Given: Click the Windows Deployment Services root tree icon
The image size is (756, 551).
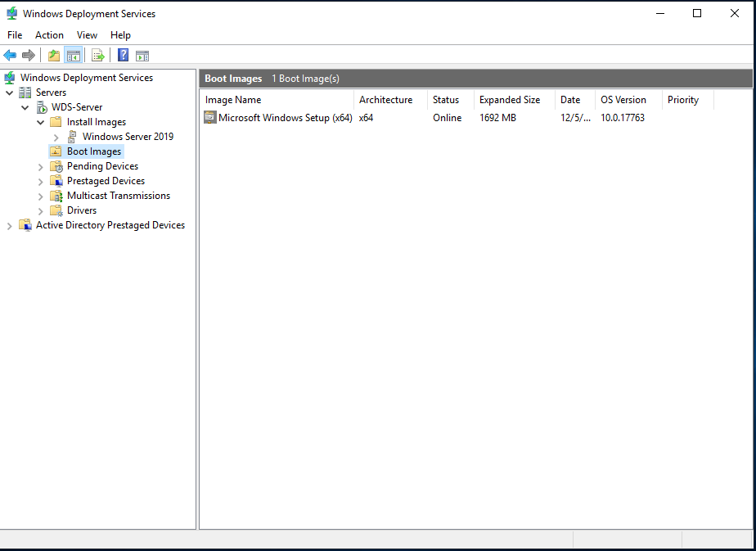Looking at the screenshot, I should [x=10, y=78].
